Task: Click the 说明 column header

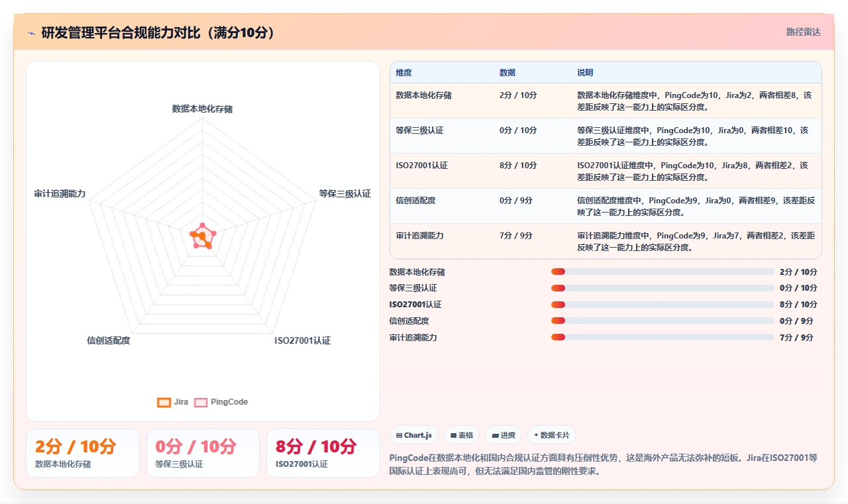Action: click(x=585, y=73)
